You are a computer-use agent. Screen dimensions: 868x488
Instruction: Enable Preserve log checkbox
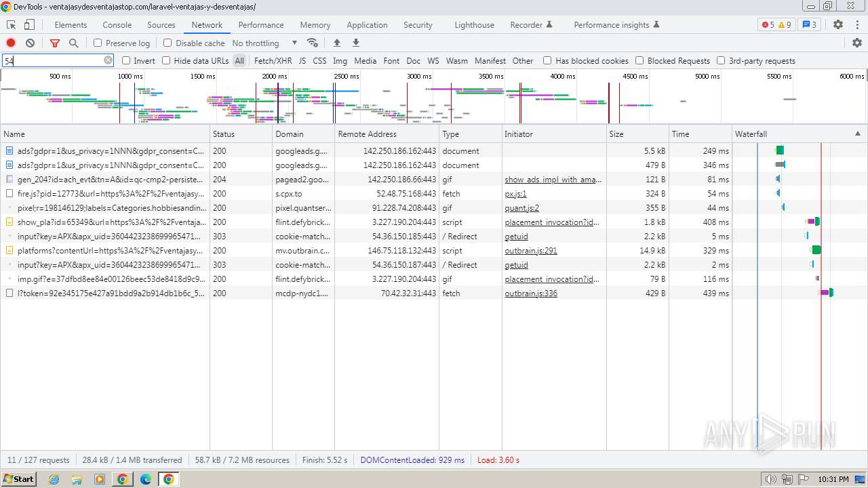(98, 43)
